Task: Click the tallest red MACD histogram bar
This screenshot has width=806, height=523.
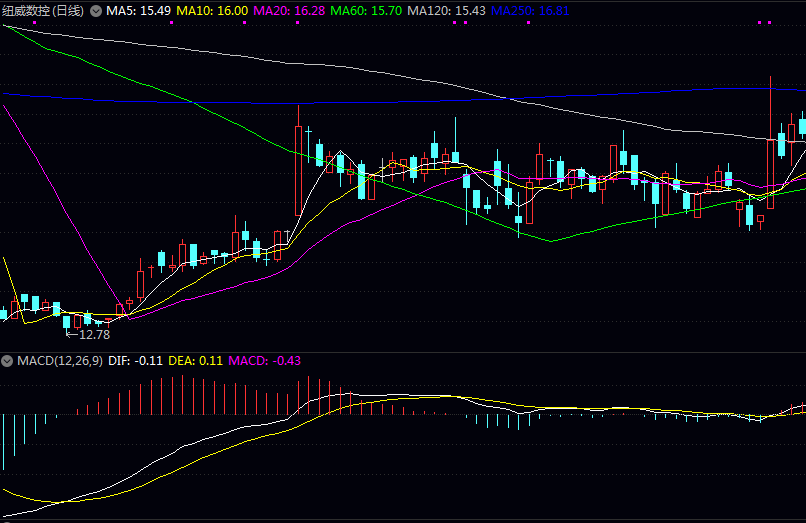Action: (x=310, y=395)
